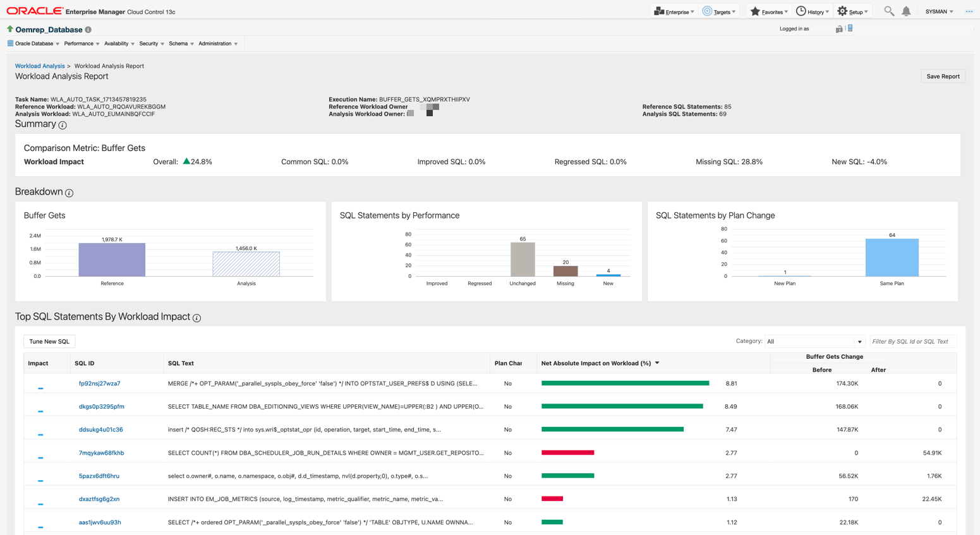The height and width of the screenshot is (535, 980).
Task: Open the Schema menu
Action: click(x=181, y=44)
